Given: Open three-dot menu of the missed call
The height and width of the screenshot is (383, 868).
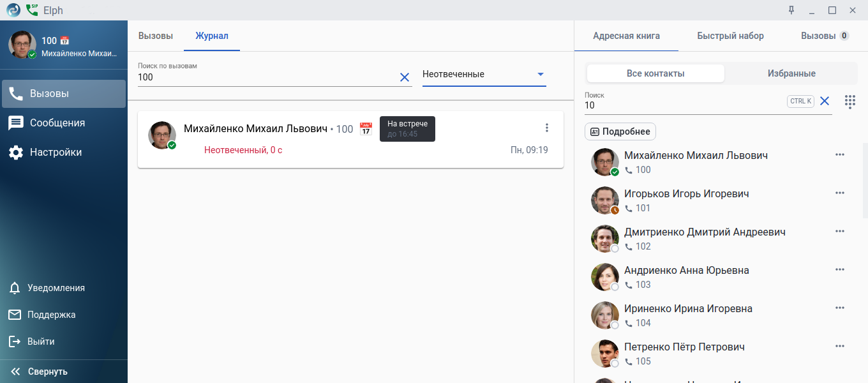Looking at the screenshot, I should pyautogui.click(x=546, y=128).
